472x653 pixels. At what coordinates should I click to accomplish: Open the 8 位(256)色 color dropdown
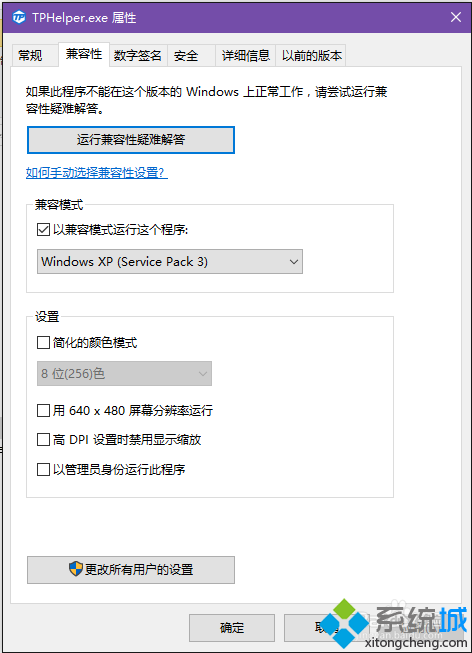coord(124,374)
